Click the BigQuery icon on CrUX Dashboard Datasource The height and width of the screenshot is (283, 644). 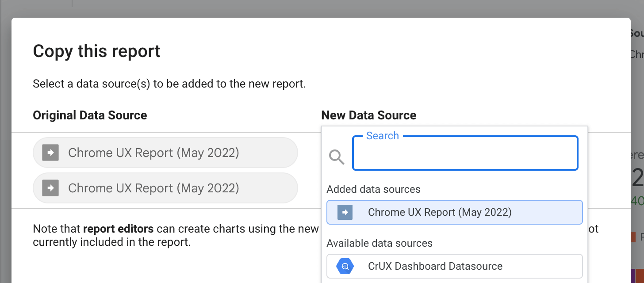click(344, 266)
